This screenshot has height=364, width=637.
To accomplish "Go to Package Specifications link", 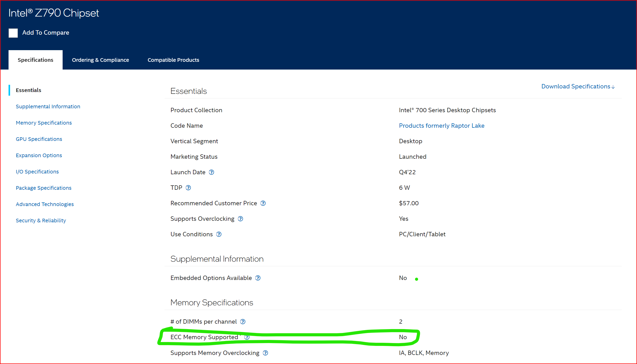I will [x=43, y=188].
